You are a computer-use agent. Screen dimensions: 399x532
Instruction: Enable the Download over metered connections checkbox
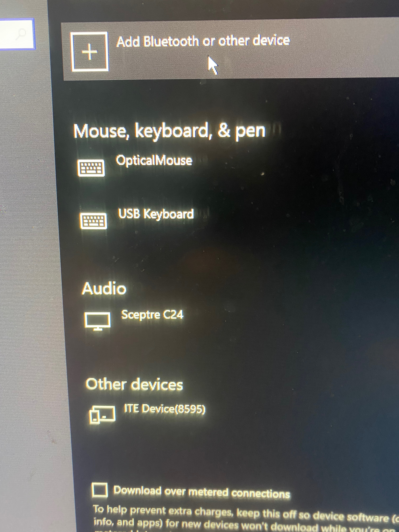[99, 490]
